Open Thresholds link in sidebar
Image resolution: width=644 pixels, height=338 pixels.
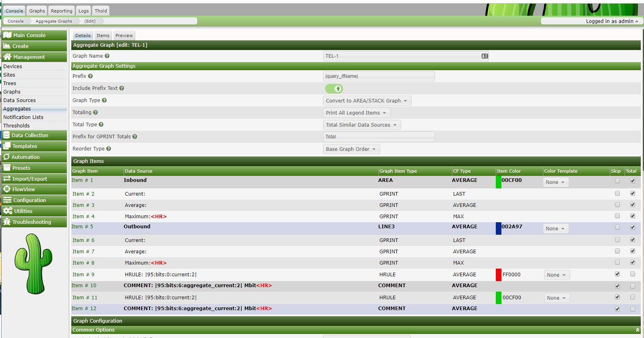tap(17, 126)
